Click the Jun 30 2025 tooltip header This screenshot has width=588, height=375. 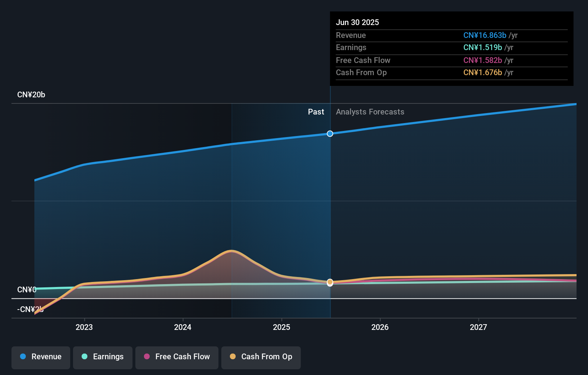(x=357, y=22)
